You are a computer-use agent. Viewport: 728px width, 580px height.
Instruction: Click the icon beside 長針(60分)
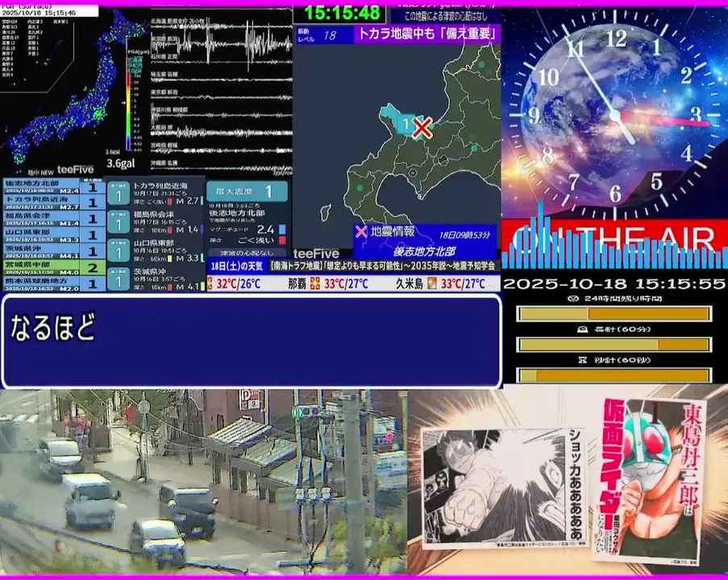[x=582, y=329]
